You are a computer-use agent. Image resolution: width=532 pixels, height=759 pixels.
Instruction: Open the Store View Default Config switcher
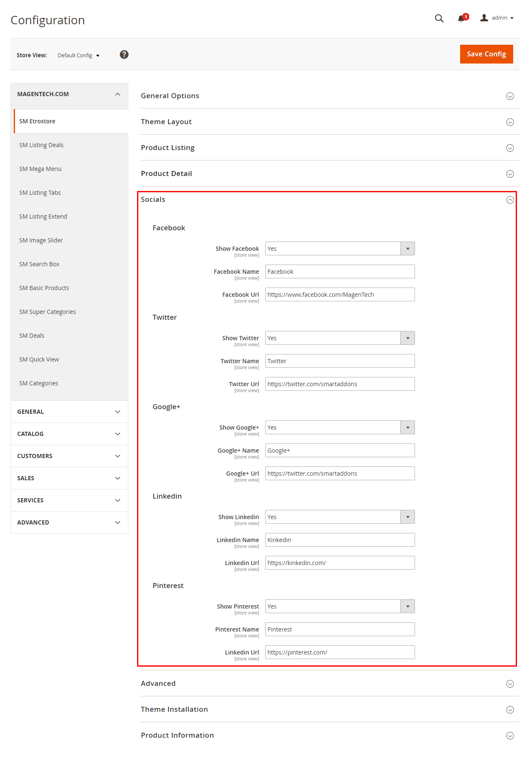[79, 56]
